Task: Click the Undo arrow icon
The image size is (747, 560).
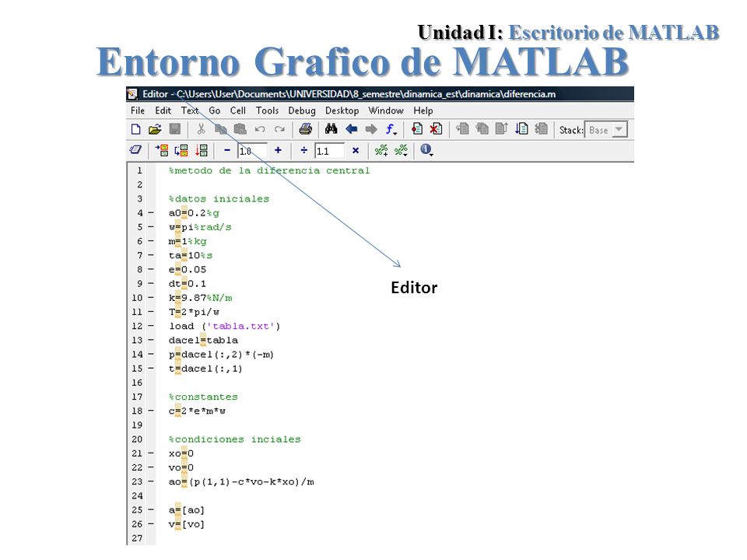Action: (260, 129)
